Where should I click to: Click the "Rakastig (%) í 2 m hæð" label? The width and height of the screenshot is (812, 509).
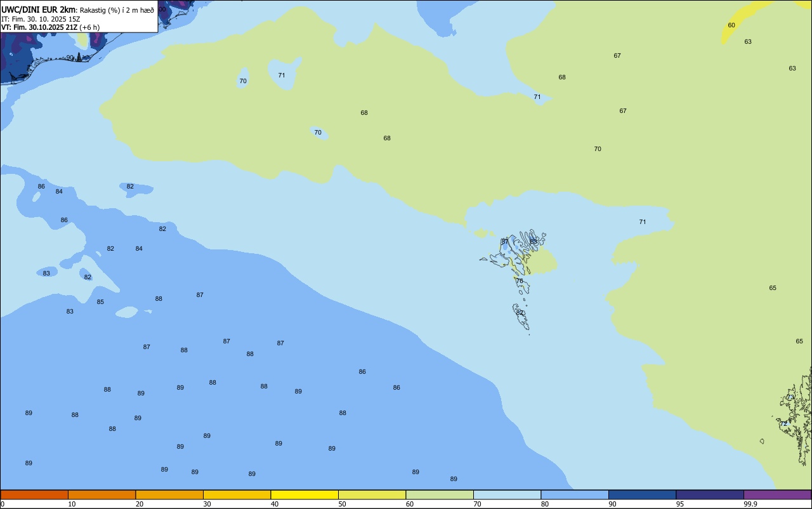[117, 10]
